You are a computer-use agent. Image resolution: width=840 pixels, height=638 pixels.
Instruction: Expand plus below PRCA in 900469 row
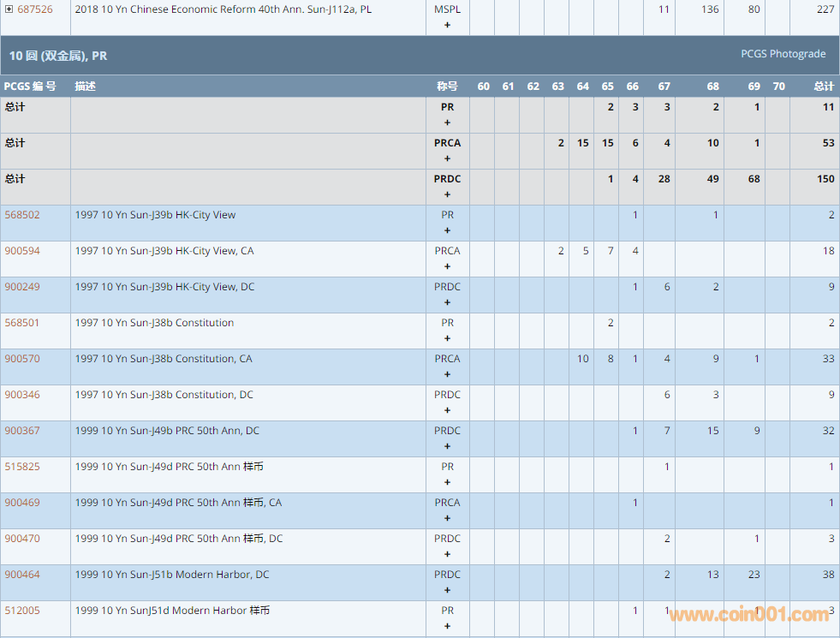(447, 518)
